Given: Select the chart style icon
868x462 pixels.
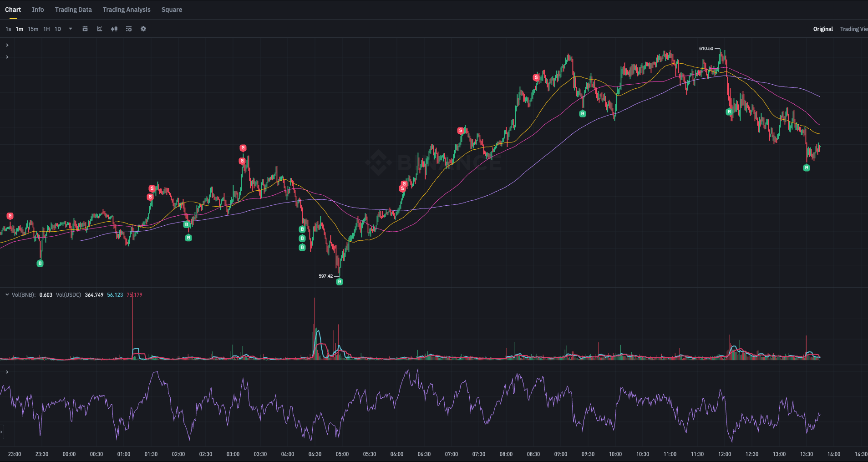Looking at the screenshot, I should (x=100, y=29).
